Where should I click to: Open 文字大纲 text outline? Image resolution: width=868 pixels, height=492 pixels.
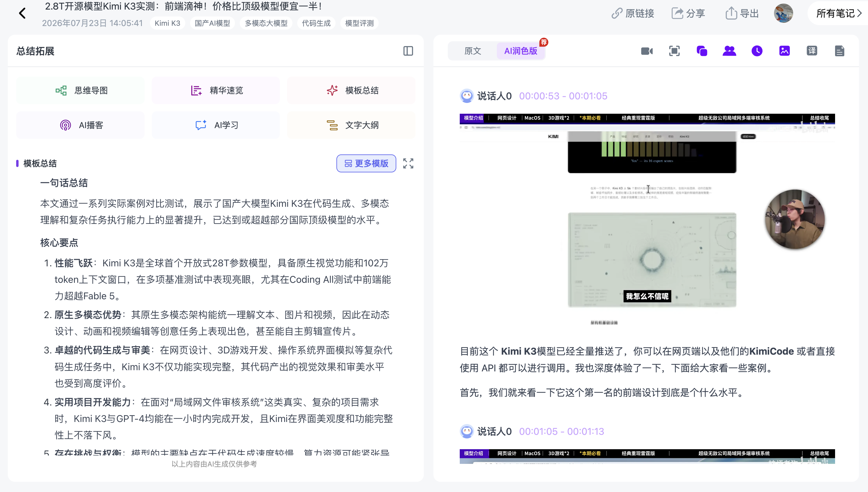click(x=351, y=125)
